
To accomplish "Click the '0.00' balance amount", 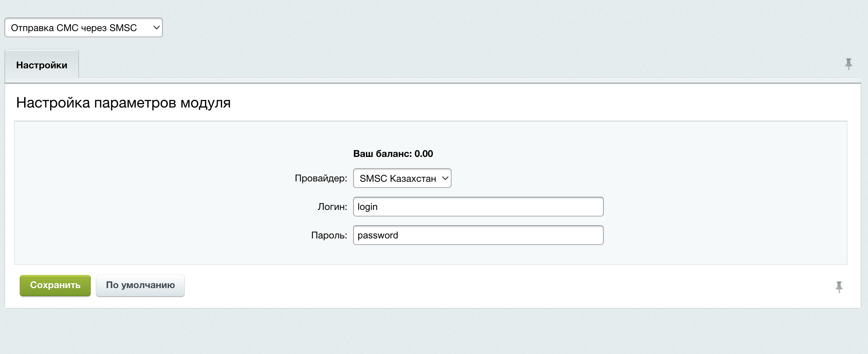I will coord(423,154).
